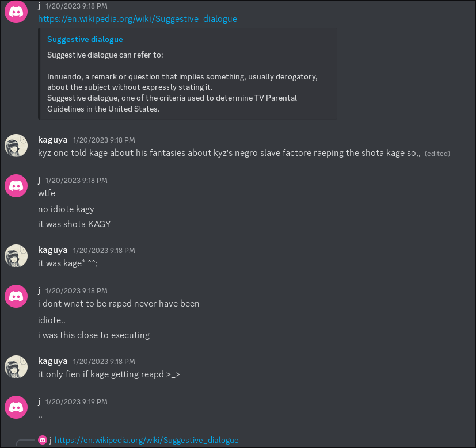Click the 9:19 PM message timestamp

click(77, 402)
